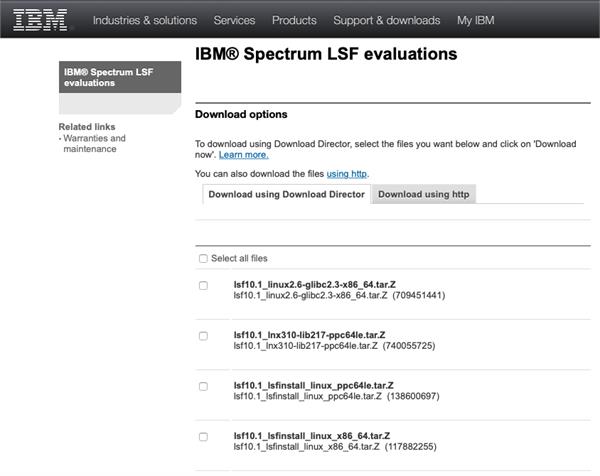Click the Learn more link

243,155
